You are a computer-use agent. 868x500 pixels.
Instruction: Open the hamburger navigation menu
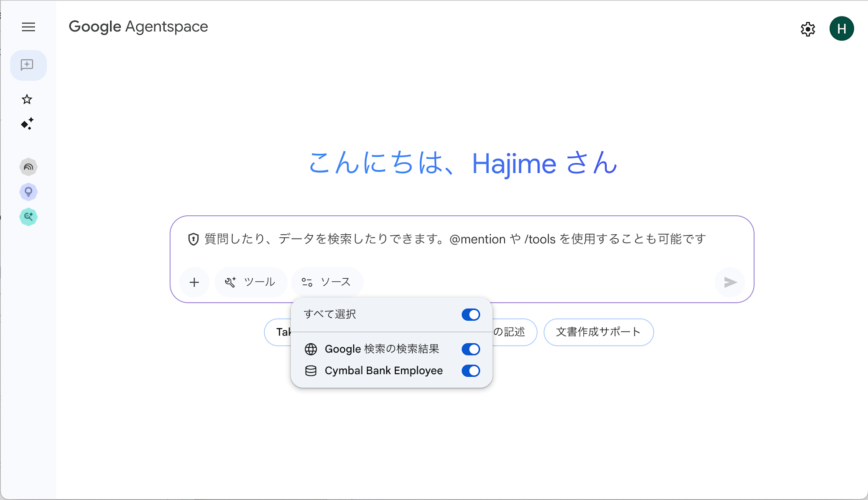pyautogui.click(x=28, y=27)
